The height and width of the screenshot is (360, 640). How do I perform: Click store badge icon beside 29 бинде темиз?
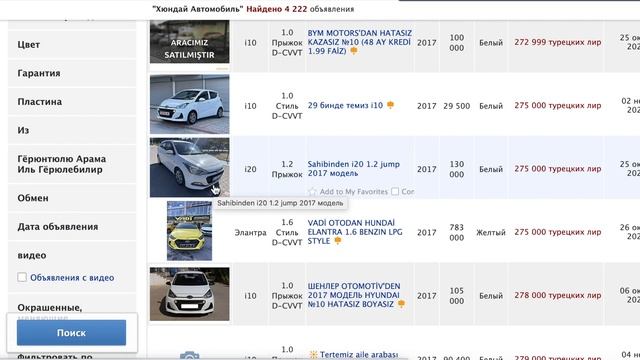[390, 105]
